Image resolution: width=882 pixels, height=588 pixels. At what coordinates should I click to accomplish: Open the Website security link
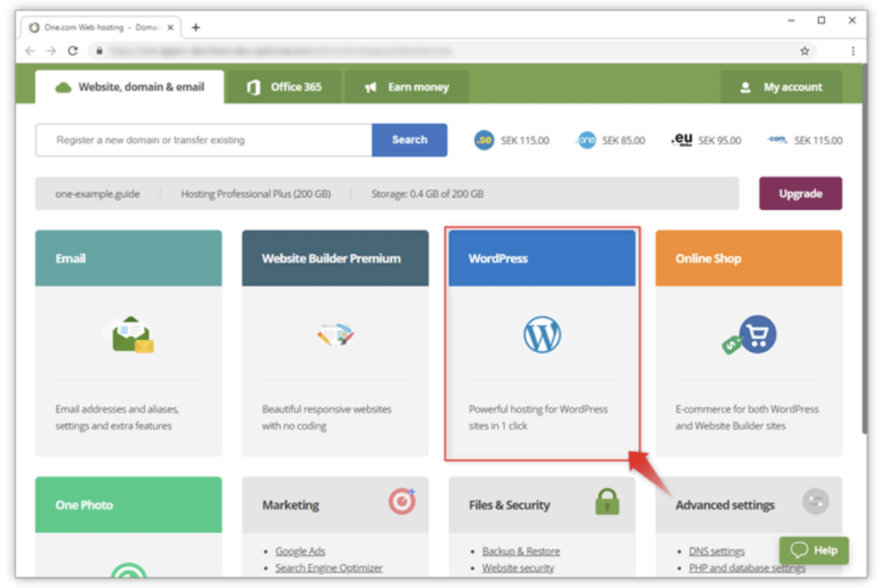tap(518, 567)
